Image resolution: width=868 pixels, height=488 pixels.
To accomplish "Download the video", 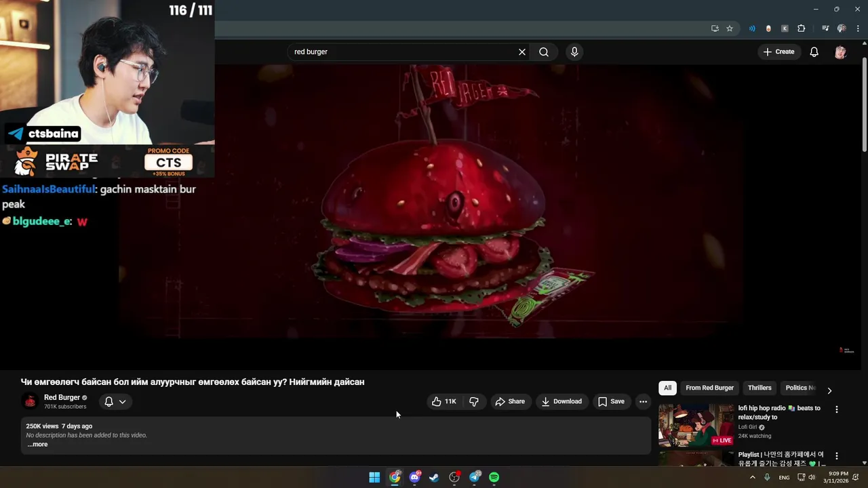I will tap(561, 401).
